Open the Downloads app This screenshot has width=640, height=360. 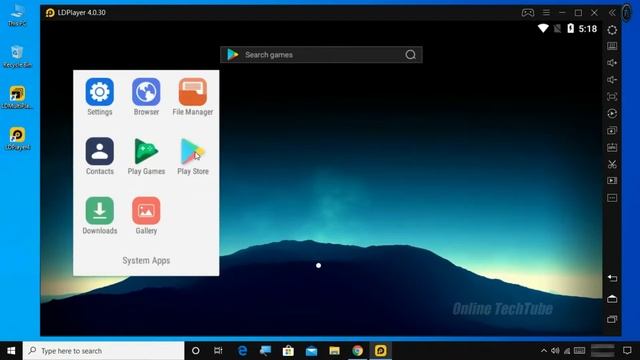(x=100, y=211)
